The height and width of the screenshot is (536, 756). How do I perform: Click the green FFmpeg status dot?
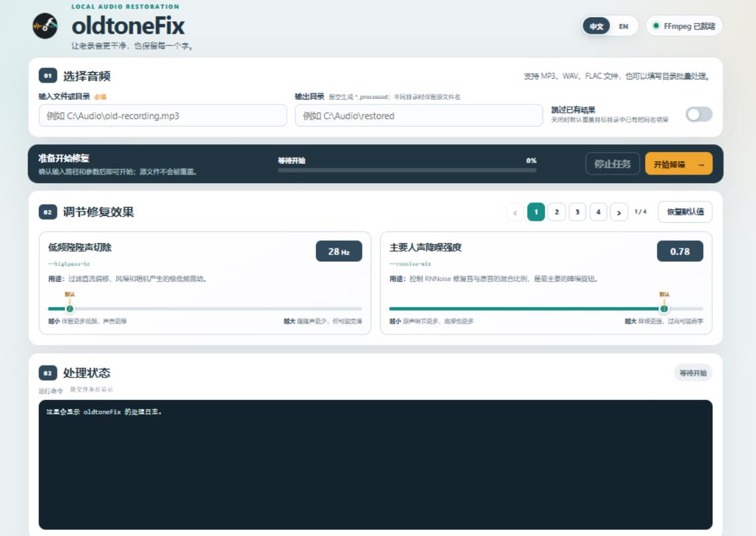click(x=656, y=26)
